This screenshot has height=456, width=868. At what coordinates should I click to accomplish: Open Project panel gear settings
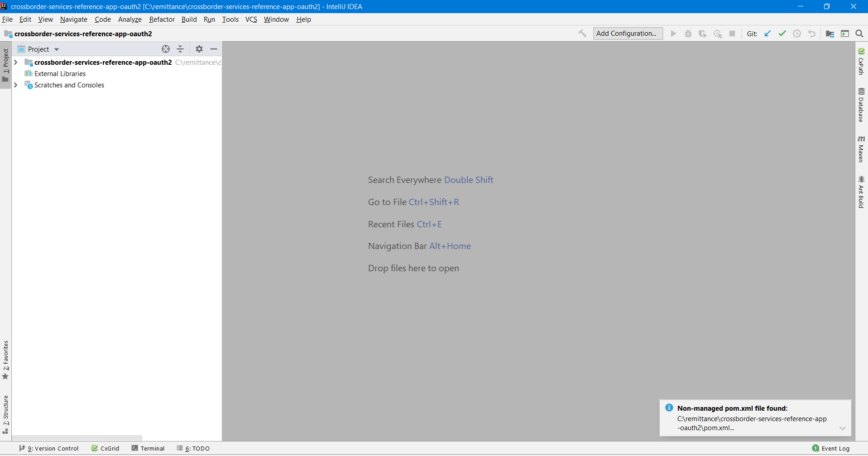[199, 49]
